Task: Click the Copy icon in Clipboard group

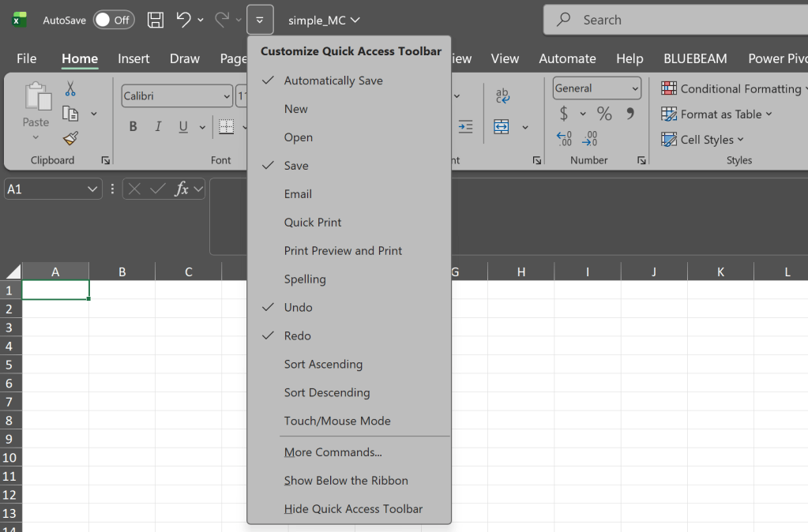Action: pyautogui.click(x=70, y=114)
